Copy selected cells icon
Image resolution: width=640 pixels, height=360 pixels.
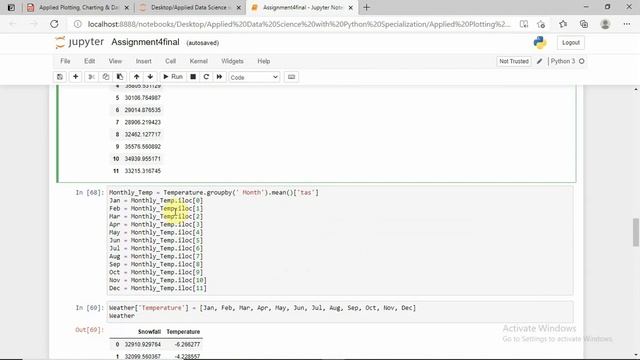click(x=106, y=77)
